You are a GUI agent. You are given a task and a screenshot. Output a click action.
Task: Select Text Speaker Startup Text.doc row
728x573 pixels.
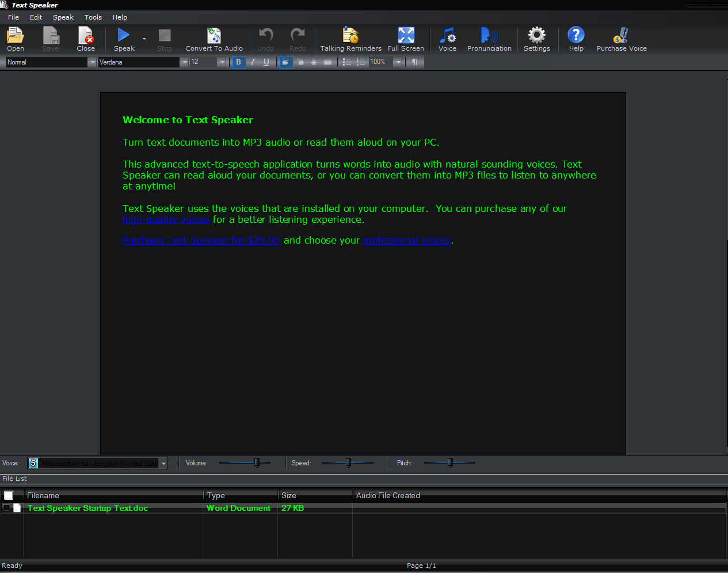364,508
